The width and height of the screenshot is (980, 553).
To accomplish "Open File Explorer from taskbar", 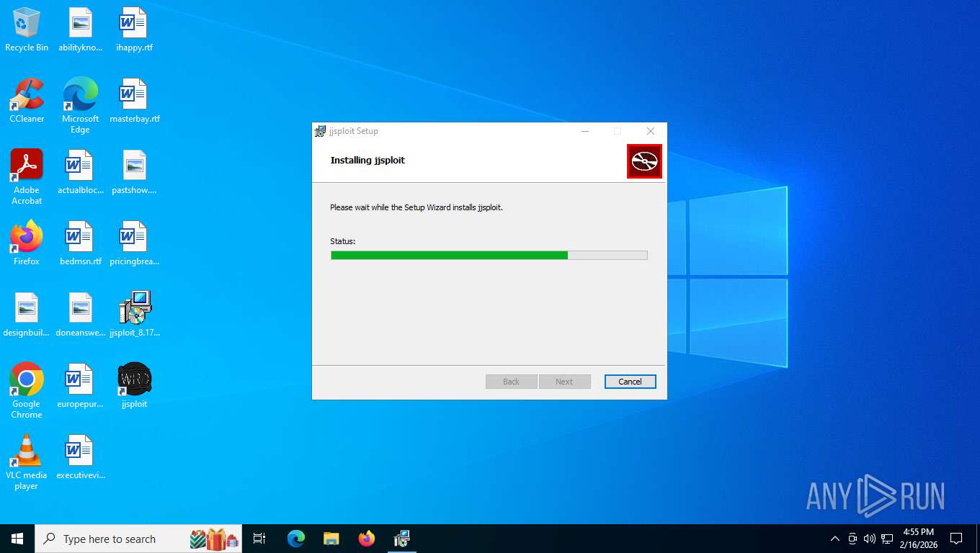I will click(x=331, y=539).
